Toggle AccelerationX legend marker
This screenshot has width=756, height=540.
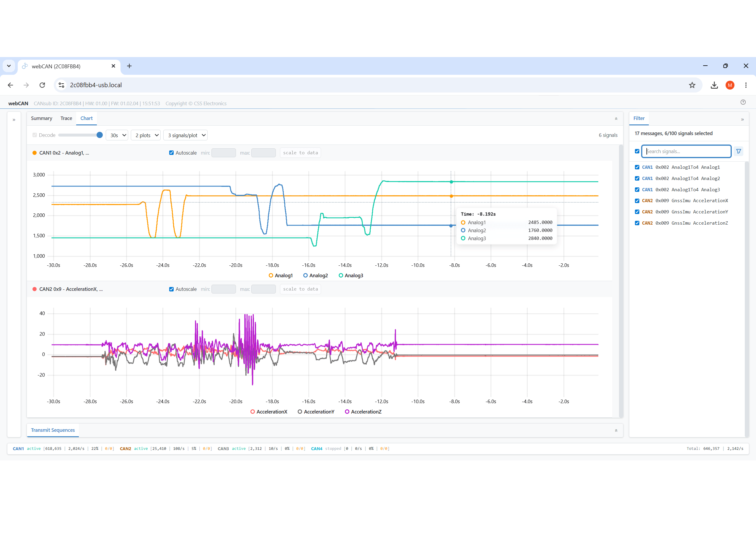[x=252, y=412]
